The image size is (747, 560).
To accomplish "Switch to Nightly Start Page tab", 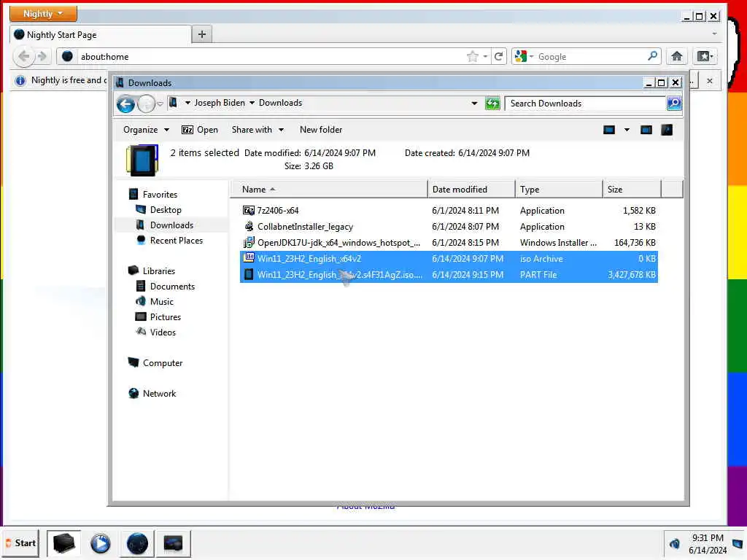I will tap(100, 35).
